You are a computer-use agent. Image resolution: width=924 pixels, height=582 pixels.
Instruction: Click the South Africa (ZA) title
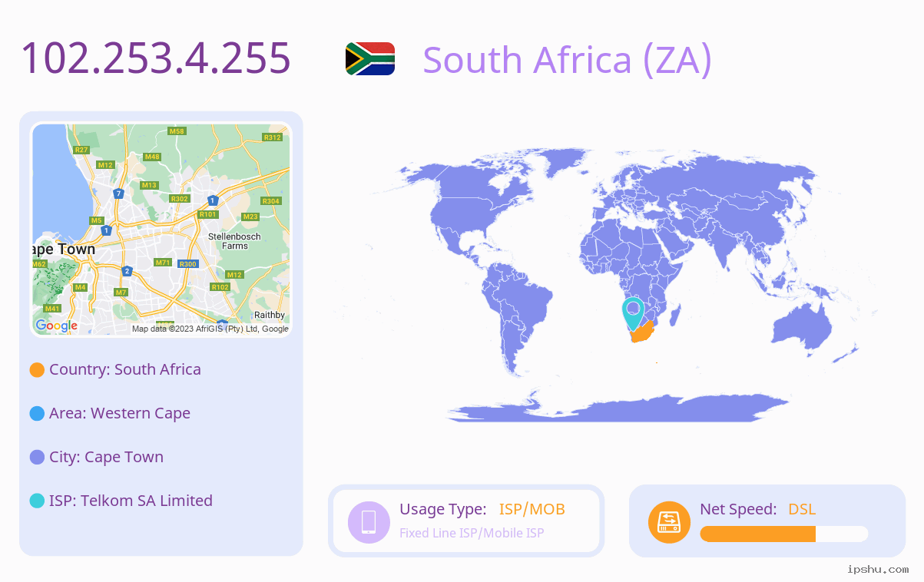point(568,60)
